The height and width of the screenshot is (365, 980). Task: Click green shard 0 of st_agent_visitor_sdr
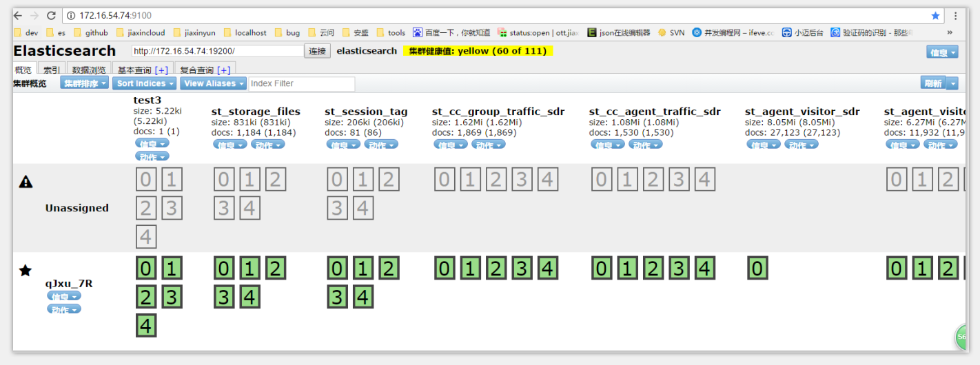tap(757, 268)
